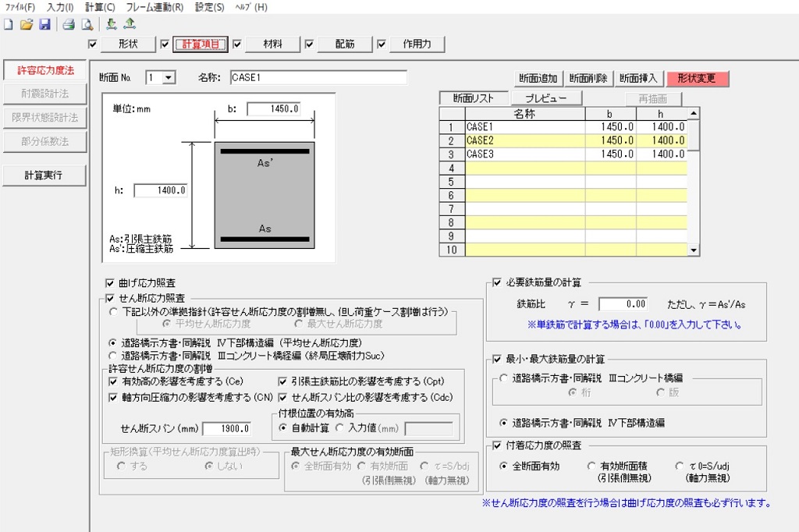Select Ⅲコンクリート橋編 under 最小・最大鉄筋量の計算

click(503, 378)
